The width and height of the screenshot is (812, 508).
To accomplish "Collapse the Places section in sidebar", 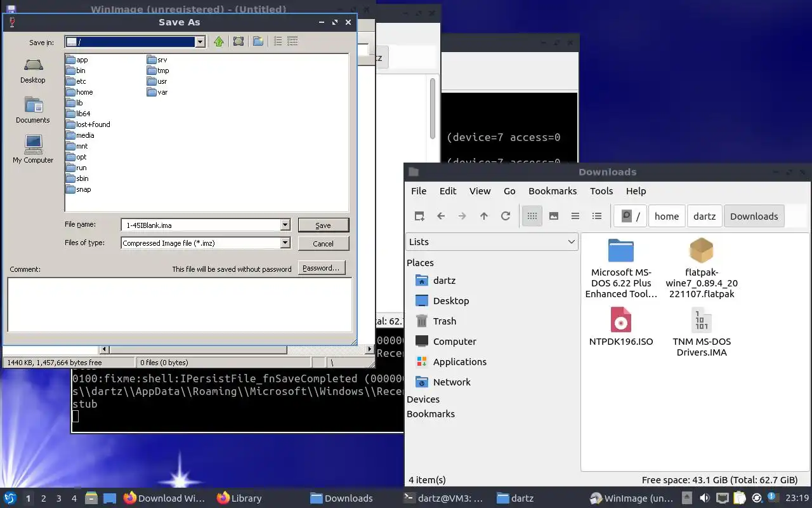I will (x=421, y=262).
